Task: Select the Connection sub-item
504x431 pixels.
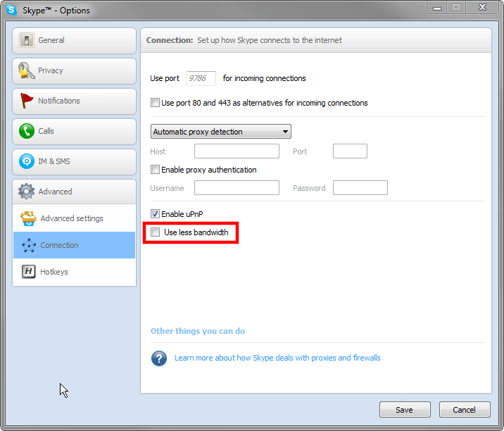Action: tap(60, 245)
